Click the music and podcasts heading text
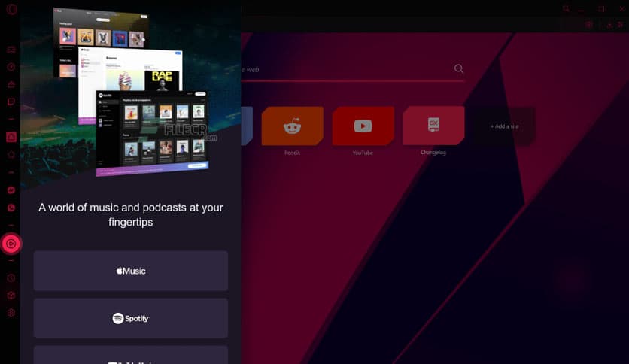Viewport: 629px width, 364px height. (131, 214)
